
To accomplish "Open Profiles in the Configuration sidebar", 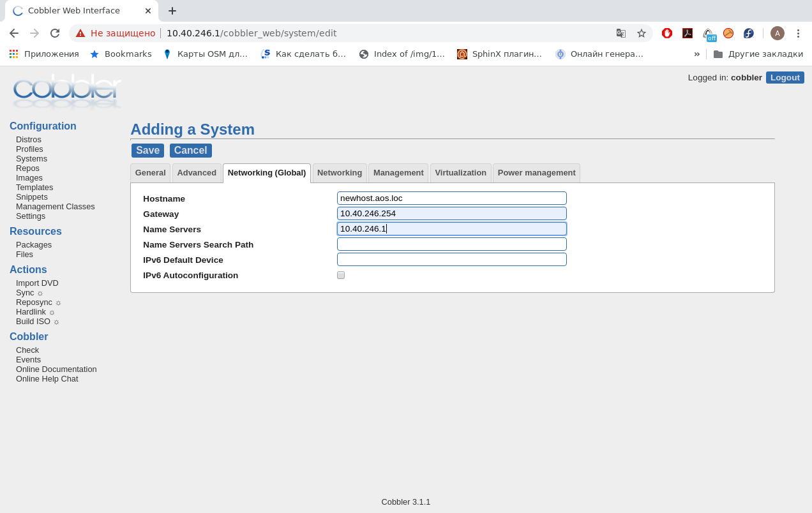I will pyautogui.click(x=29, y=149).
